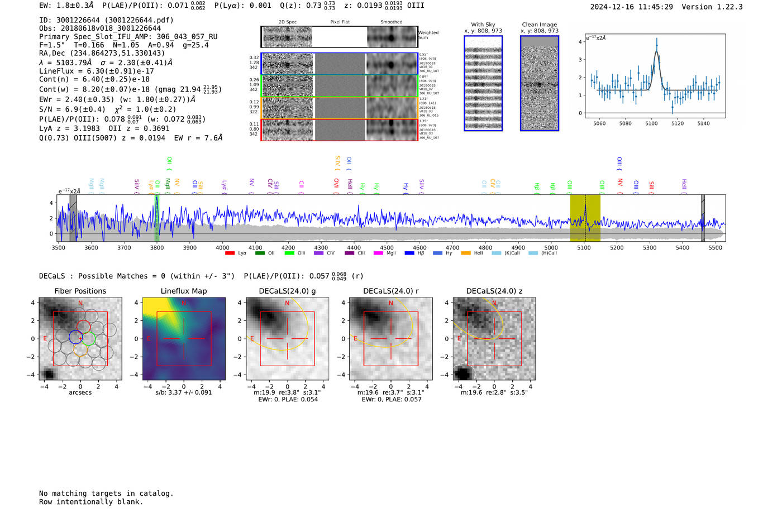This screenshot has width=782, height=532.
Task: Click the (H)CaII legend swatch
Action: pos(533,253)
